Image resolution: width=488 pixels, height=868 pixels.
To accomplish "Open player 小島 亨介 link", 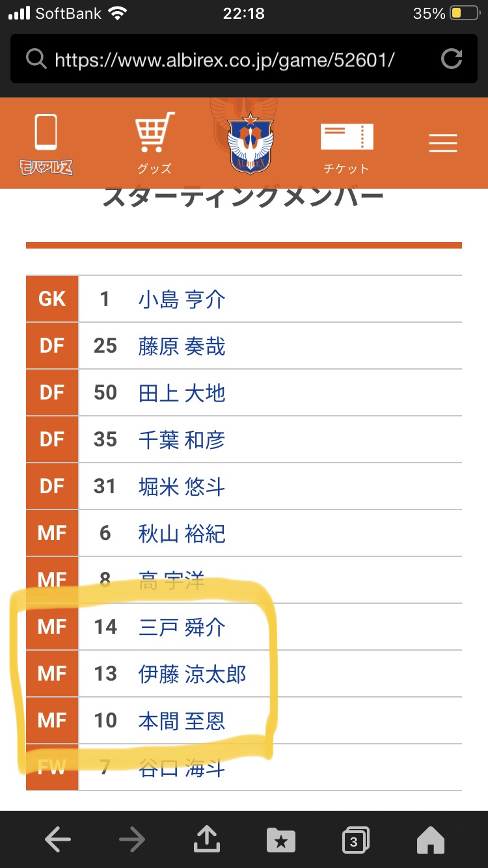I will (182, 299).
